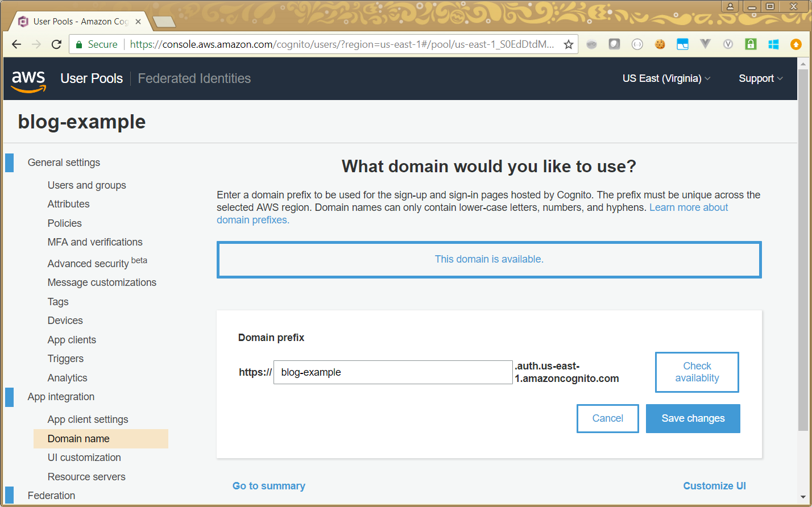This screenshot has width=812, height=507.
Task: Expand the General settings section
Action: pyautogui.click(x=64, y=163)
